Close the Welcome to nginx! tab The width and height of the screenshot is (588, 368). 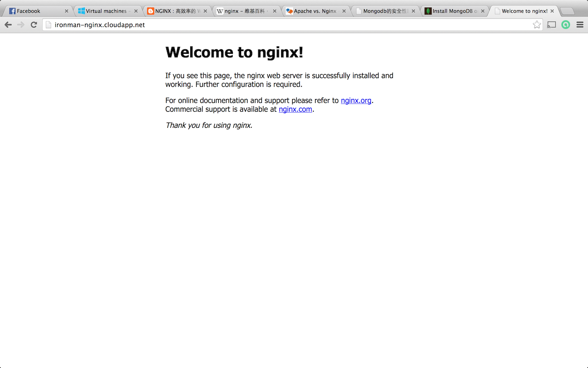(552, 11)
